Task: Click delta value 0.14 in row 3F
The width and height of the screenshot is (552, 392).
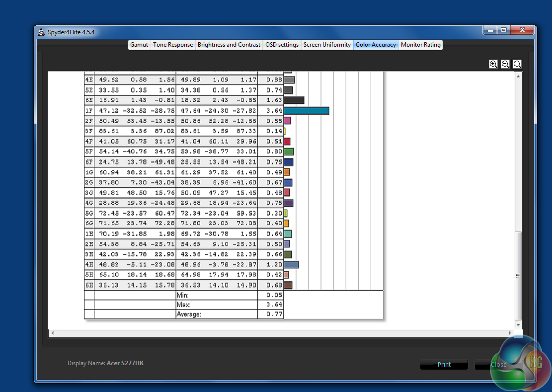Action: point(274,131)
